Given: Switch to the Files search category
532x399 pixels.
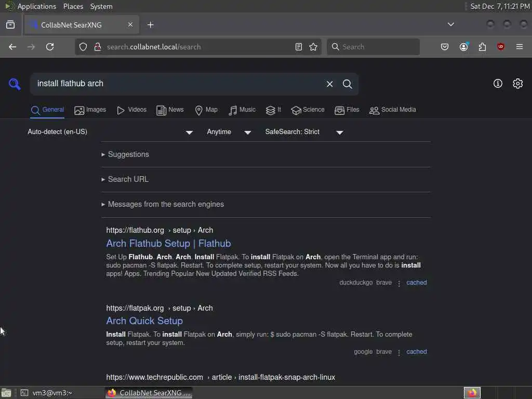Looking at the screenshot, I should point(347,110).
